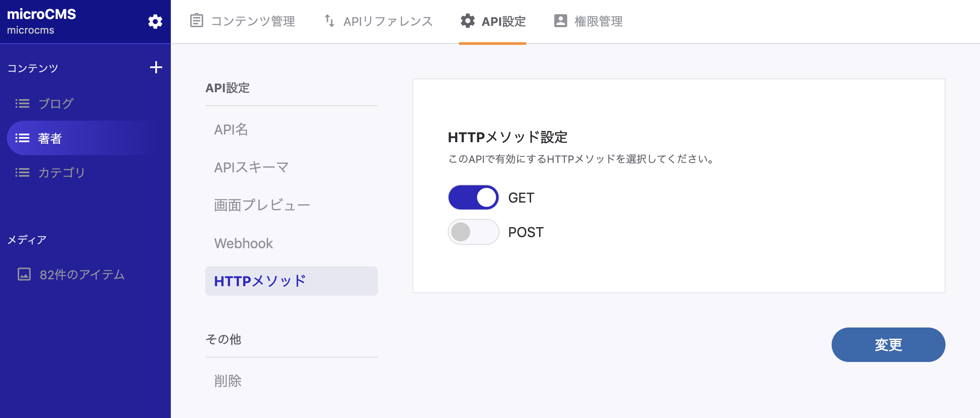The height and width of the screenshot is (418, 980).
Task: Open the API設定 tab
Action: coord(493,21)
